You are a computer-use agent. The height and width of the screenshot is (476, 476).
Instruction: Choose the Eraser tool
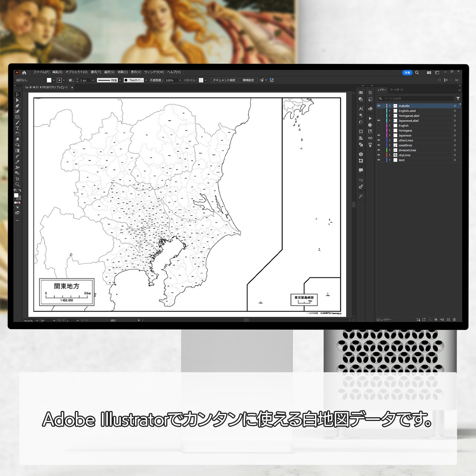[17, 139]
